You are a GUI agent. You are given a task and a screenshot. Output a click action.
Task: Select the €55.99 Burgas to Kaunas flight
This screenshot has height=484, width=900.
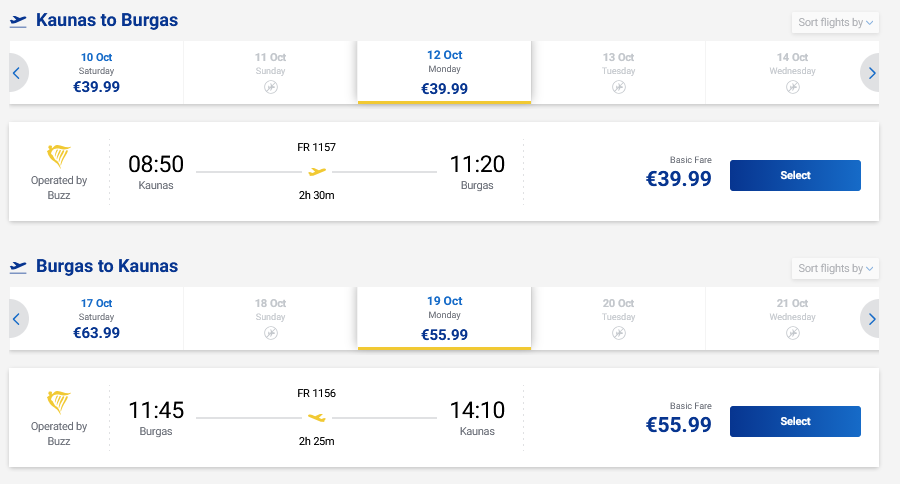point(795,421)
